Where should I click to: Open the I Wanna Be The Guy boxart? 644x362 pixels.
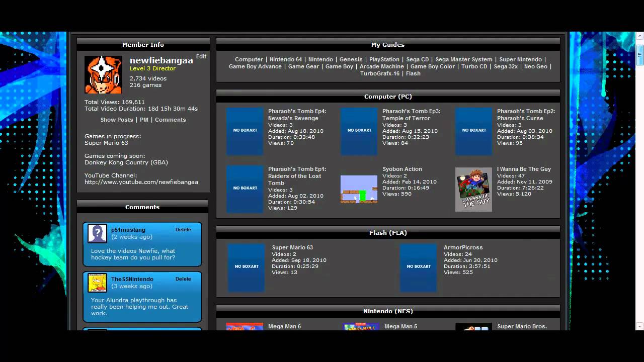point(473,190)
